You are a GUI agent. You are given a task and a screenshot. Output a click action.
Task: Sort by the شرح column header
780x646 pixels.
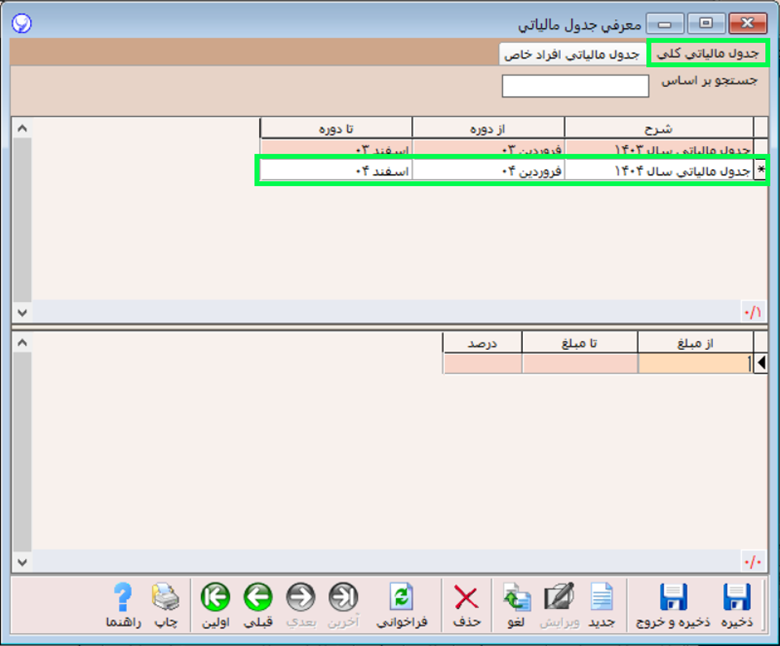tap(659, 128)
